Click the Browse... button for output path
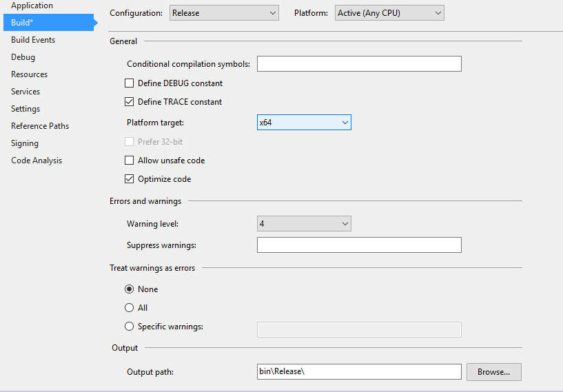Screen dimensions: 563x392 coord(493,372)
